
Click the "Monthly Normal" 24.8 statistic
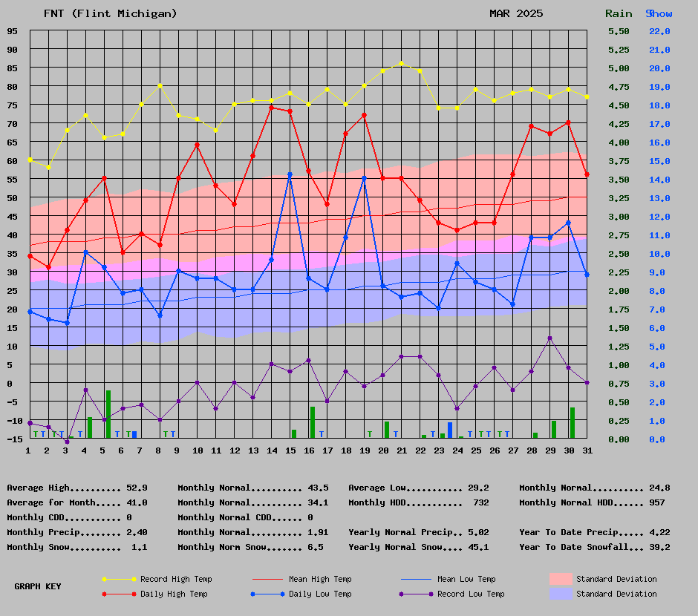point(595,488)
